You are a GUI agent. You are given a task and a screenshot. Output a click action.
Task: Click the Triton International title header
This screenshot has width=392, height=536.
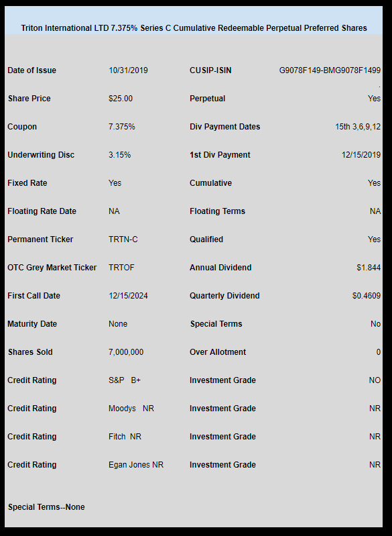[x=194, y=28]
